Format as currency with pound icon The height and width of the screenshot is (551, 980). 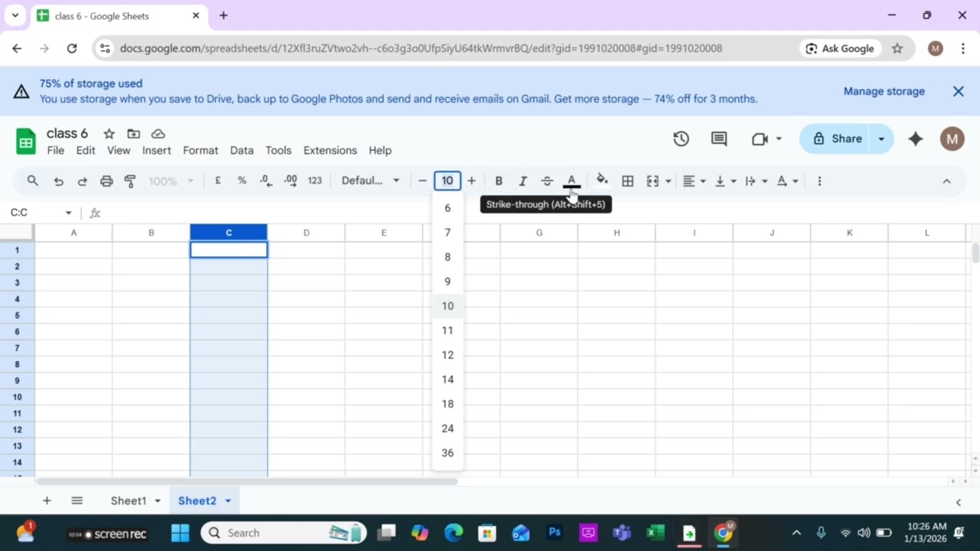click(x=218, y=181)
